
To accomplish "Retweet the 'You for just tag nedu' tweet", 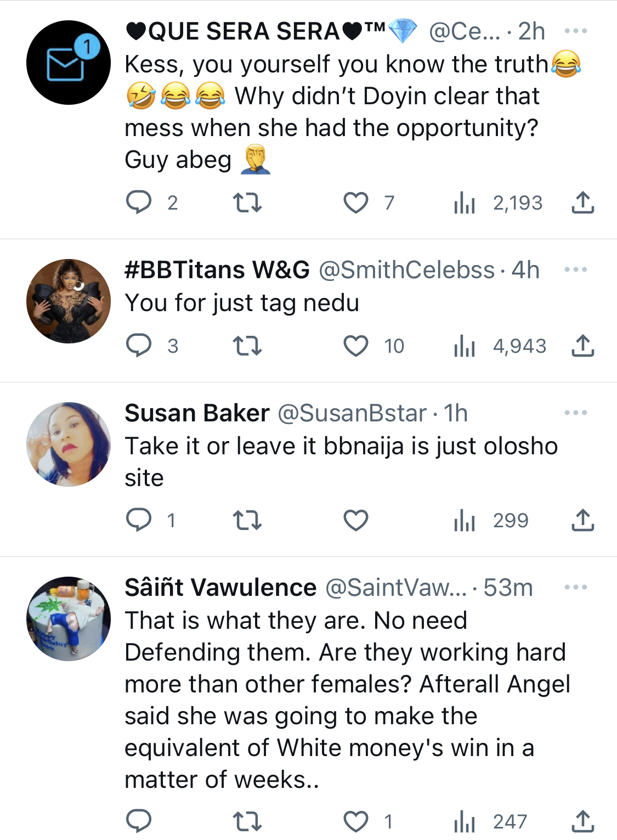I will pos(247,346).
